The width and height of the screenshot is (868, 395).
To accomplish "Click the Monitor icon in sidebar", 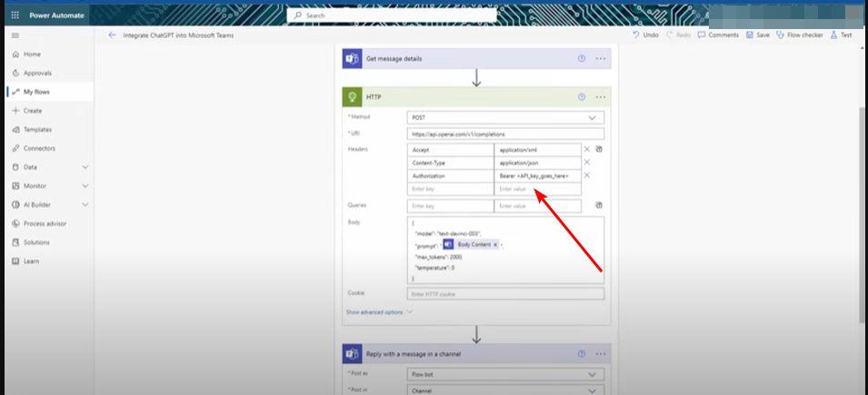I will [x=15, y=186].
